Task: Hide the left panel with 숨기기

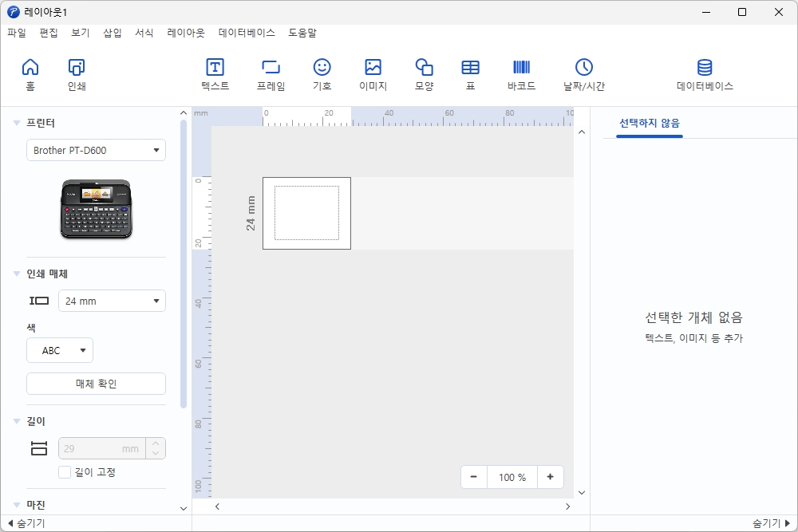Action: [x=26, y=523]
